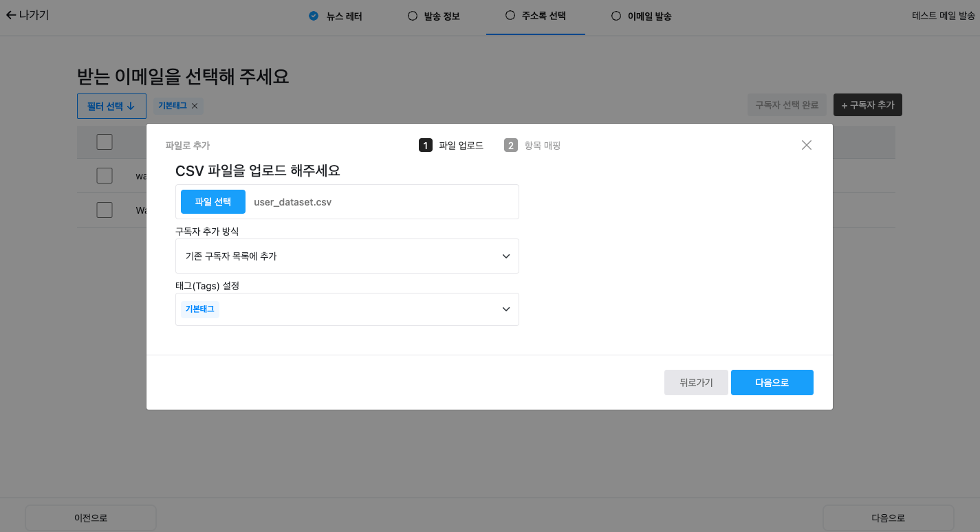
Task: Close the 파일로 추가 modal with the X
Action: point(806,145)
